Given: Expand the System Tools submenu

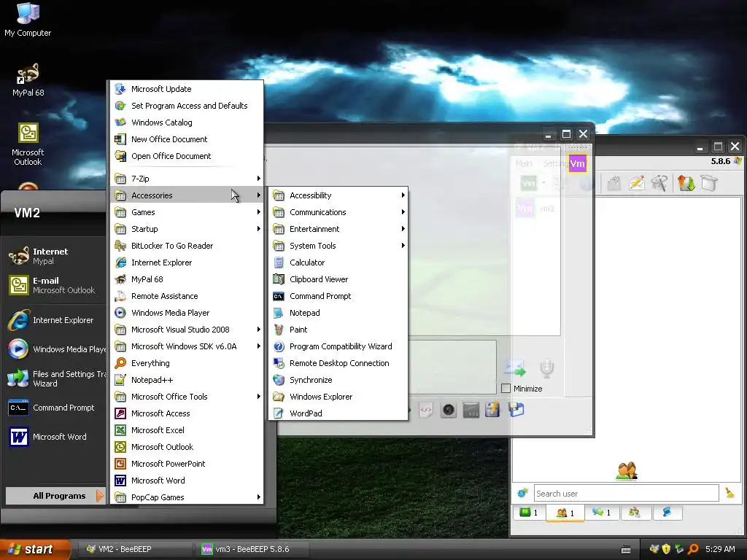Looking at the screenshot, I should coord(338,245).
